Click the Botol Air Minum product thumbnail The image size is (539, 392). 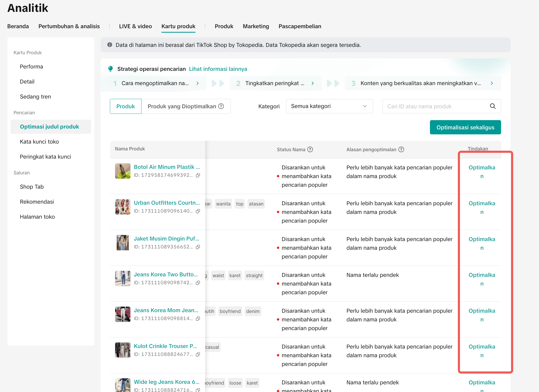[x=123, y=171]
